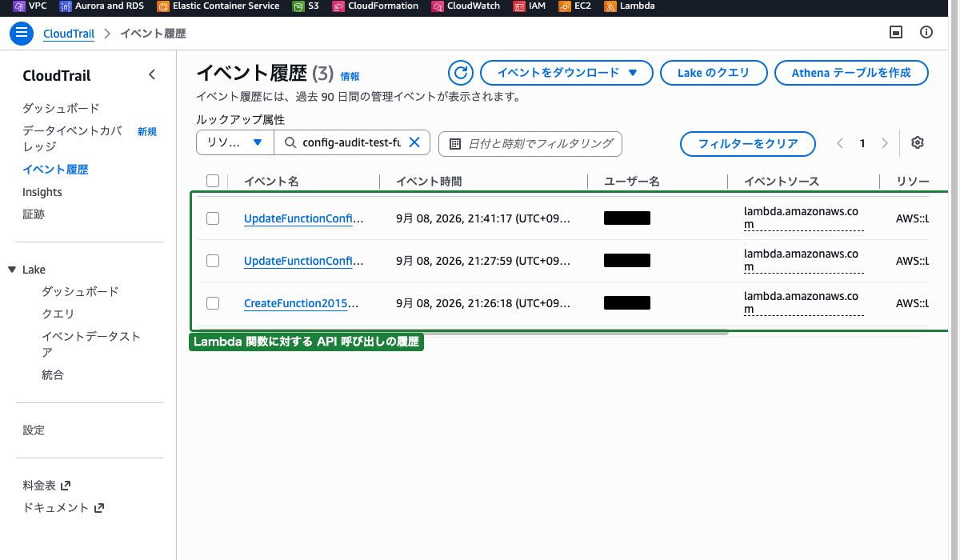Open イベントデータストア under Lake
This screenshot has width=960, height=560.
click(x=91, y=344)
